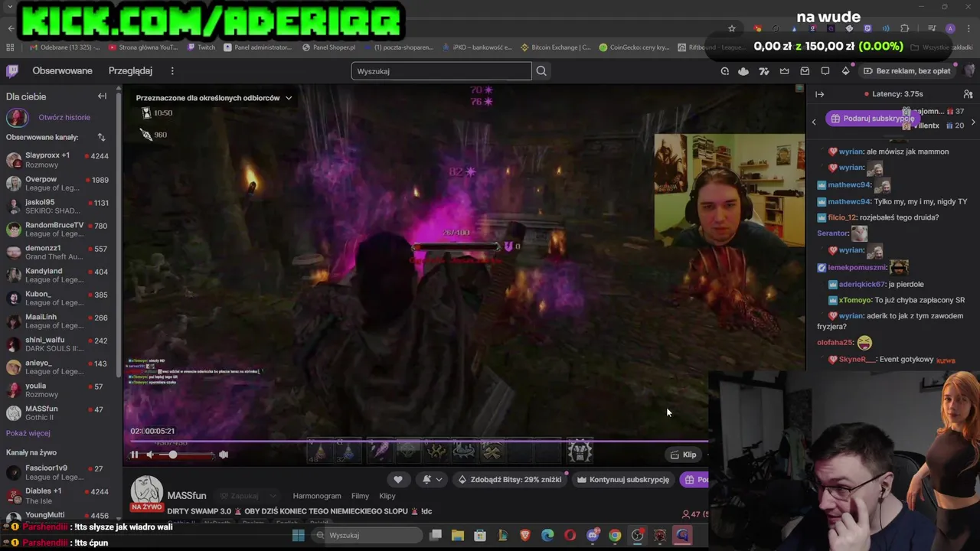Image resolution: width=980 pixels, height=551 pixels.
Task: Toggle the heart follow button for MASSfun
Action: click(x=397, y=479)
